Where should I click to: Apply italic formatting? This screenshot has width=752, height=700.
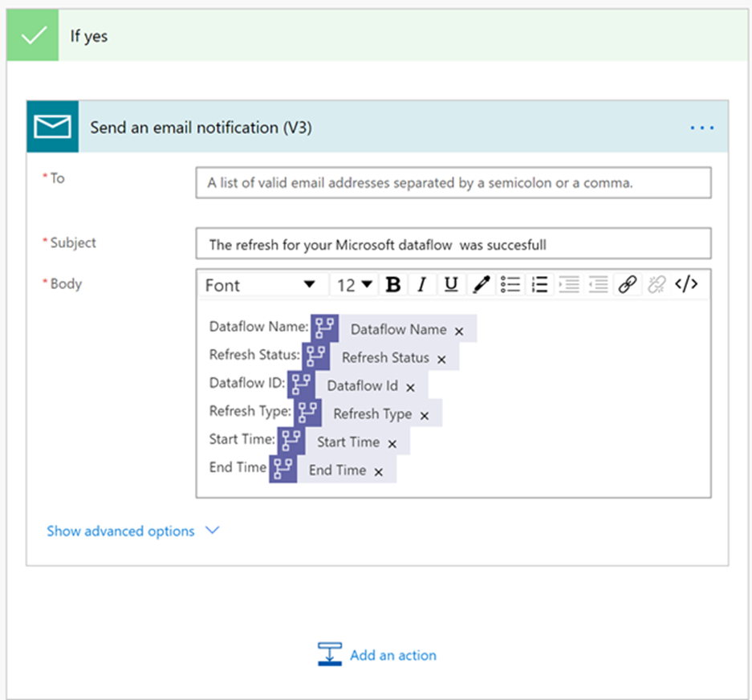(x=421, y=284)
